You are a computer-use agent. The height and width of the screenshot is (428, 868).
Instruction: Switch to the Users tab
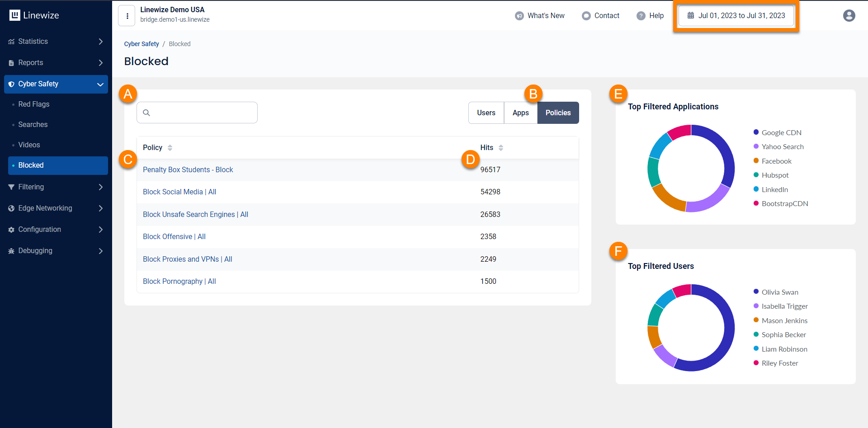[x=486, y=113]
